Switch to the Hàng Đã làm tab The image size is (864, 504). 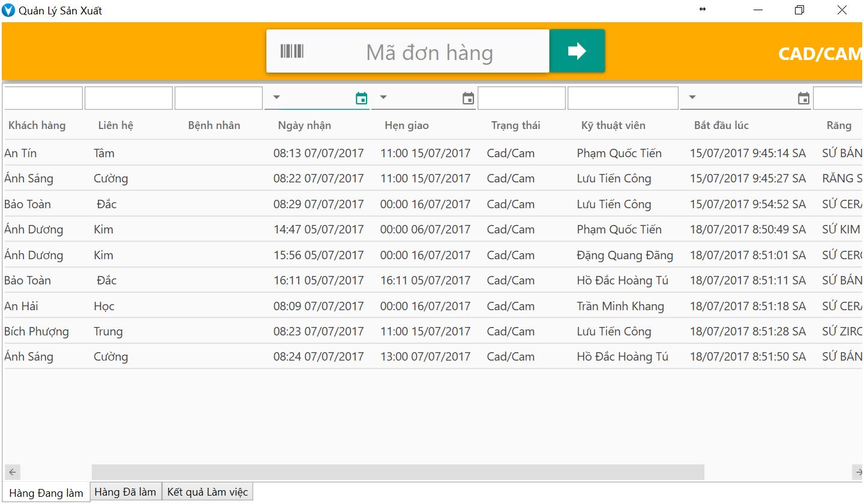[125, 492]
